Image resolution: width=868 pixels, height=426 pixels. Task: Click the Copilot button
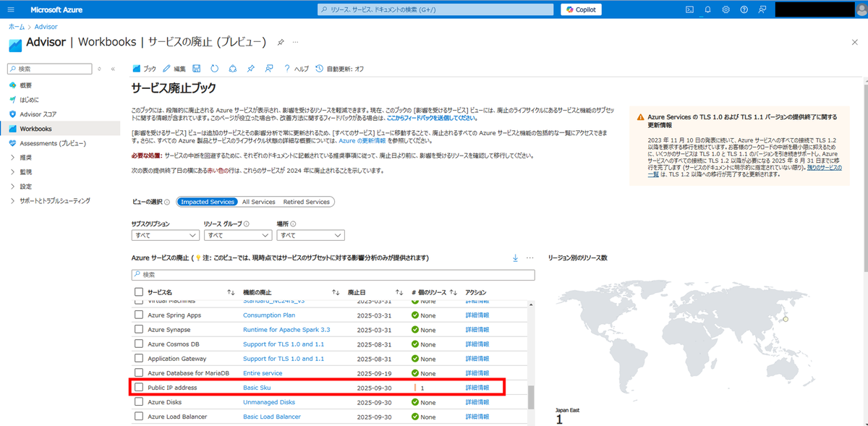(x=581, y=9)
